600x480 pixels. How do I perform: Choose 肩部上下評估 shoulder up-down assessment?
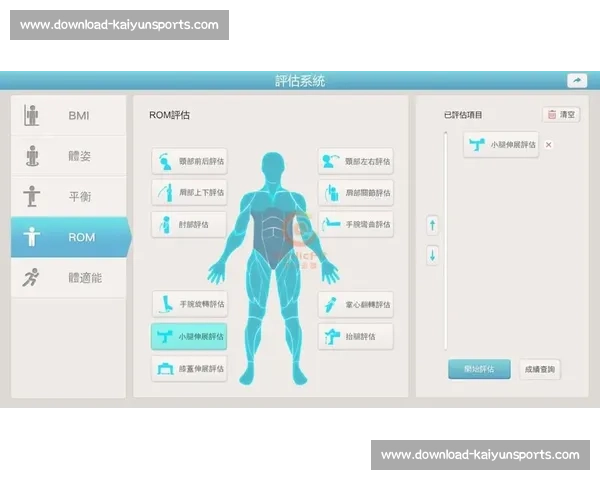click(189, 193)
